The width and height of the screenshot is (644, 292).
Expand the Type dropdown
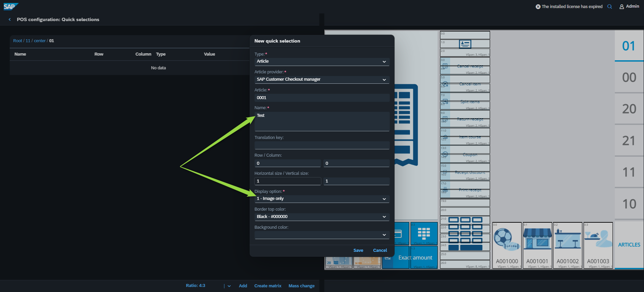322,62
